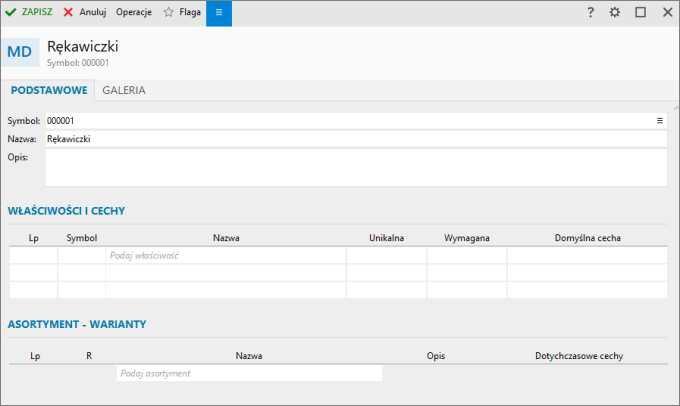Toggle the Flaga star flag
The width and height of the screenshot is (680, 406).
tap(181, 12)
